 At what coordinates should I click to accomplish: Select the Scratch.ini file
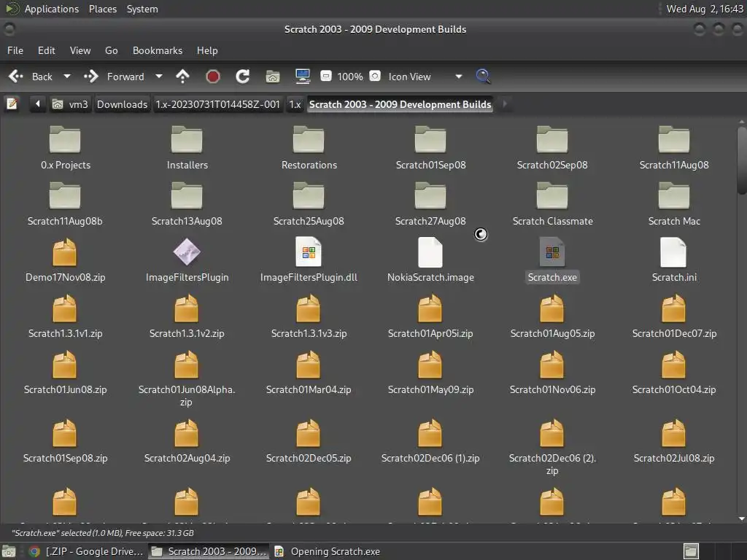[673, 260]
